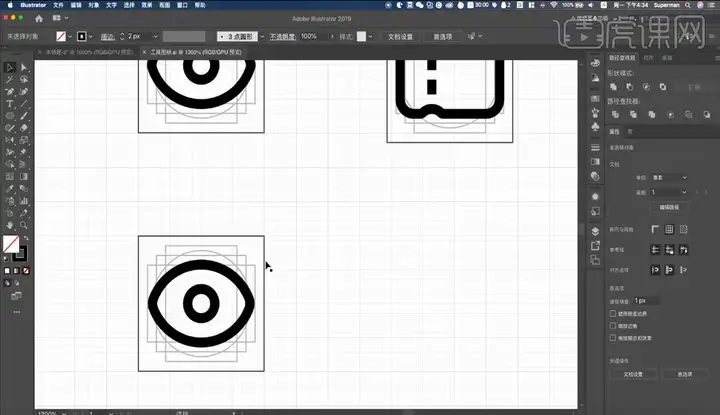
Task: Open the 文件 menu in menu bar
Action: [58, 5]
